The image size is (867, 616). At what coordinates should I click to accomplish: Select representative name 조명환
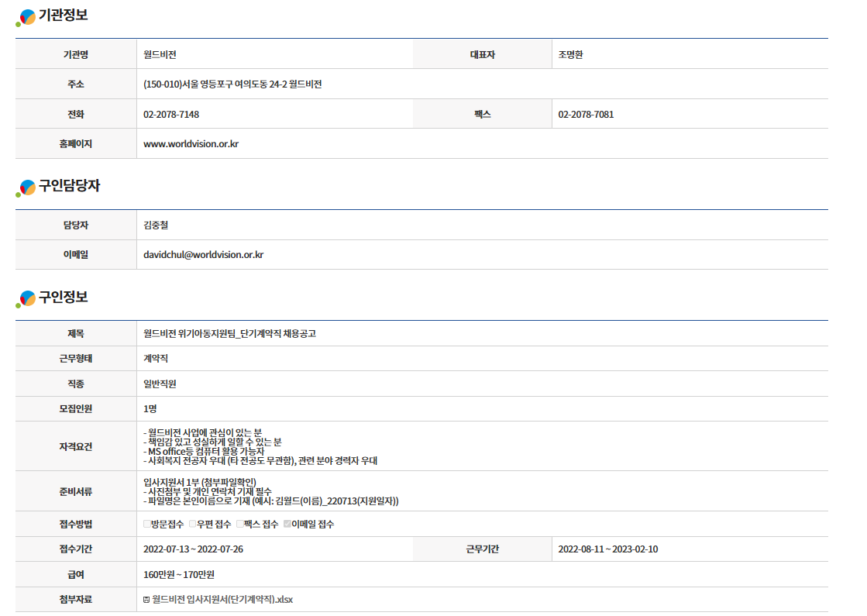click(570, 55)
